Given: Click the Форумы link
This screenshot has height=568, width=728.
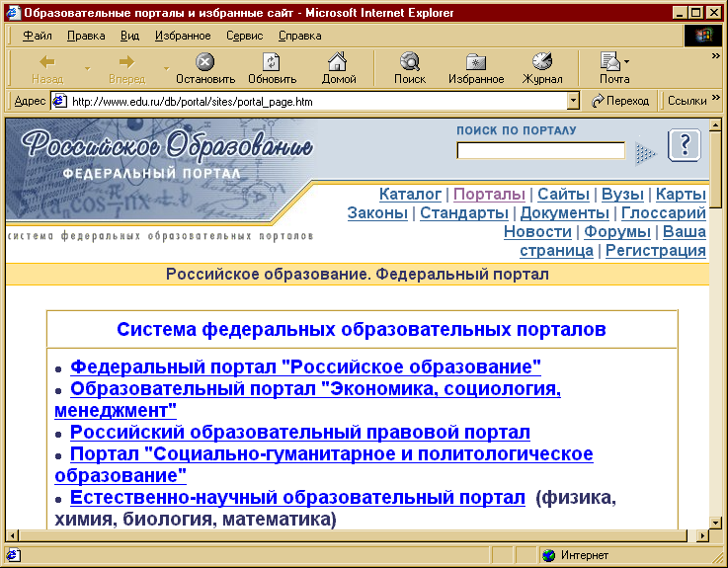Looking at the screenshot, I should pos(617,231).
